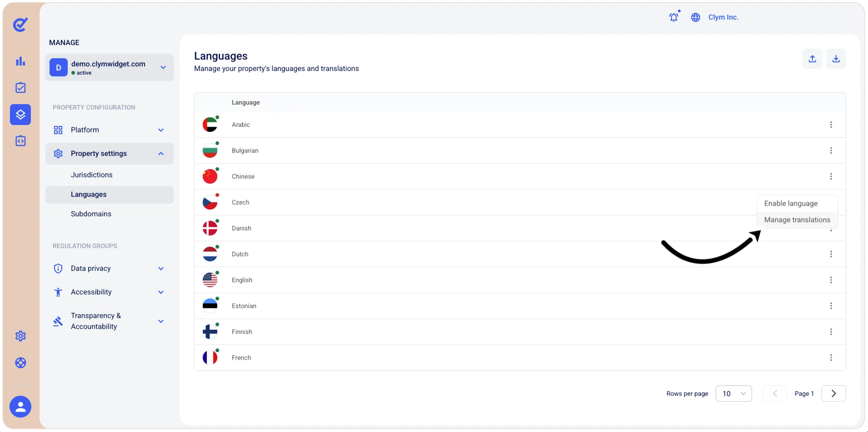Open the settings gear in left sidebar
Image resolution: width=868 pixels, height=432 pixels.
20,336
